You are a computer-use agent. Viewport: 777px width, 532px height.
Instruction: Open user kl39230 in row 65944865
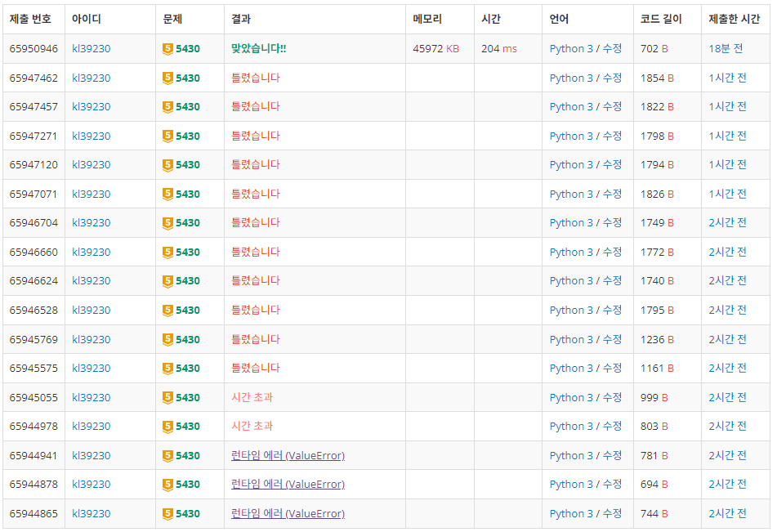92,513
